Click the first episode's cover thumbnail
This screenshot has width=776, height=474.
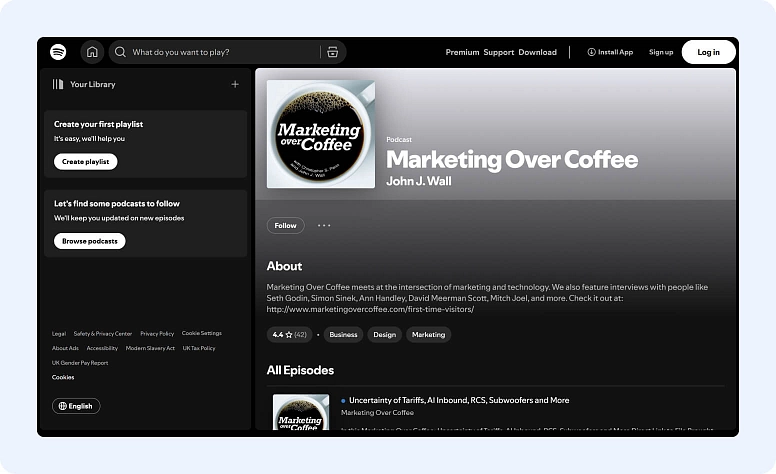pyautogui.click(x=301, y=412)
